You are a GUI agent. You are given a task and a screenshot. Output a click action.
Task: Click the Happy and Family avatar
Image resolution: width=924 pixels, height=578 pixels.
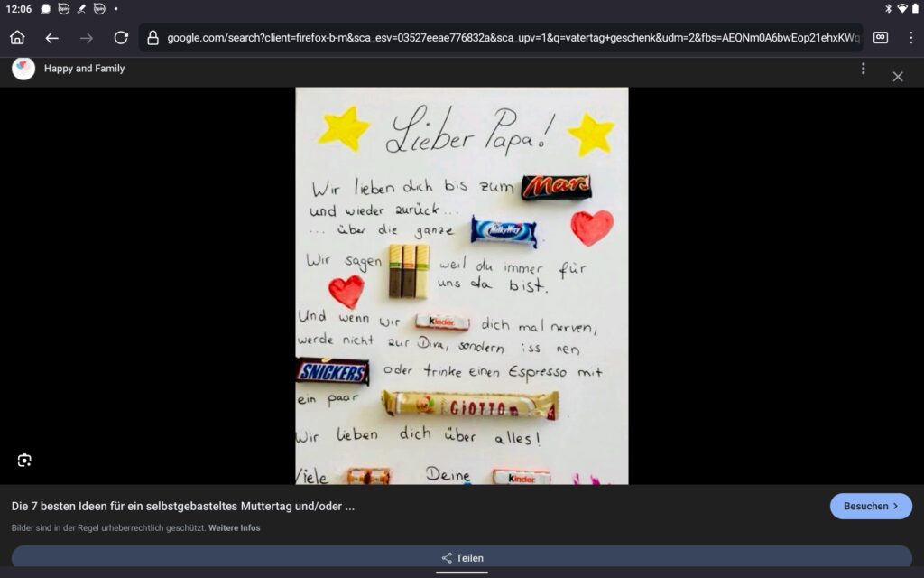(x=23, y=69)
